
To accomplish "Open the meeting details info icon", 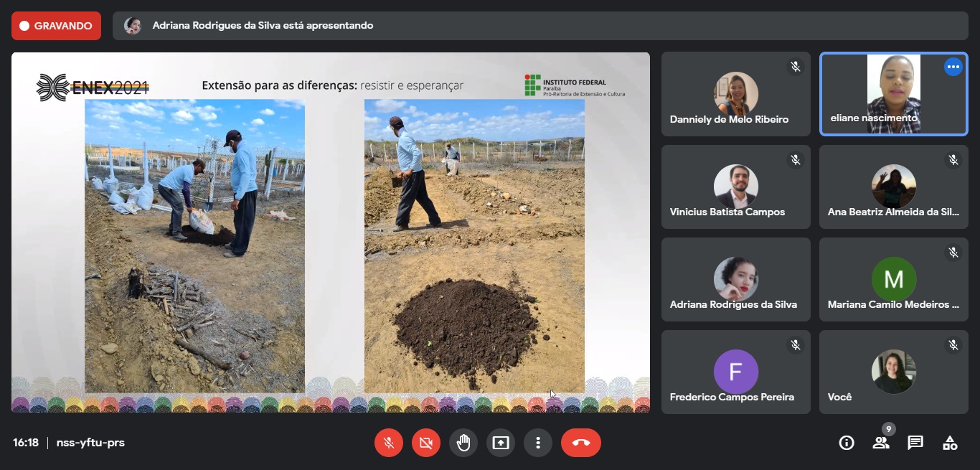I will [x=847, y=443].
